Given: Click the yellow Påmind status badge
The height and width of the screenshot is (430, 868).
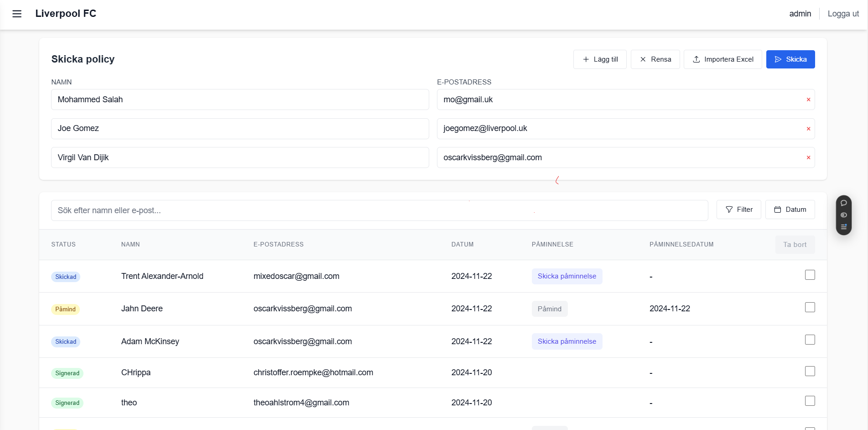Looking at the screenshot, I should (65, 309).
